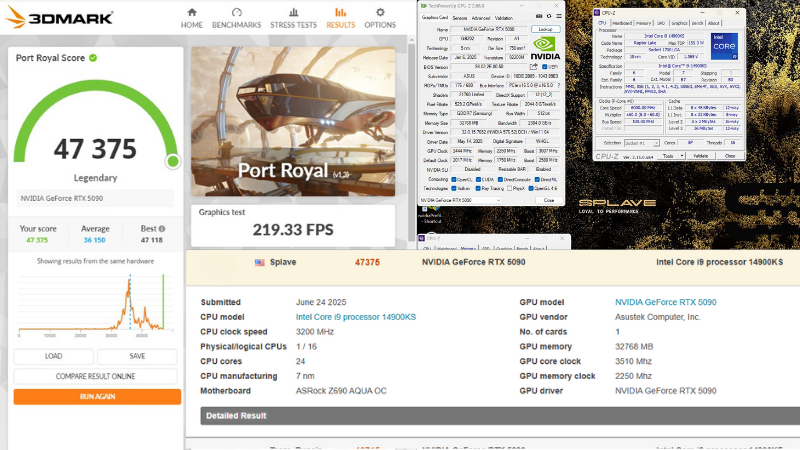Click the orange RUN AGAIN button

click(97, 396)
